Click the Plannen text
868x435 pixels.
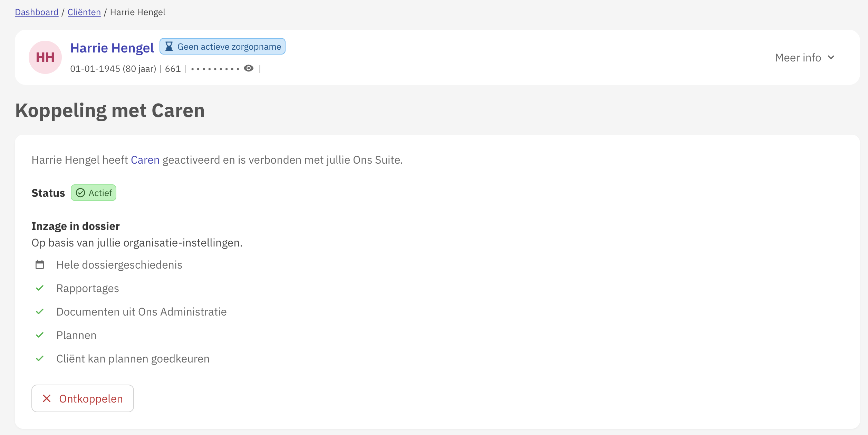(x=77, y=335)
